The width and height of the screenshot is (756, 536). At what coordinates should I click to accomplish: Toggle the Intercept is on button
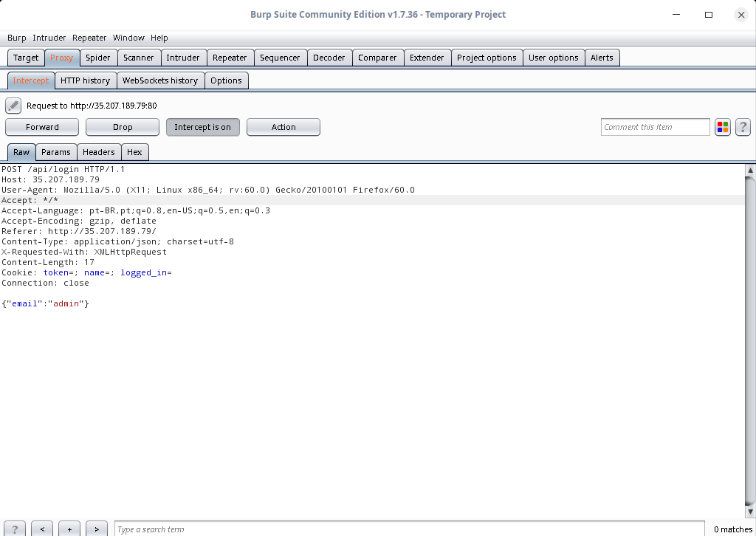202,127
